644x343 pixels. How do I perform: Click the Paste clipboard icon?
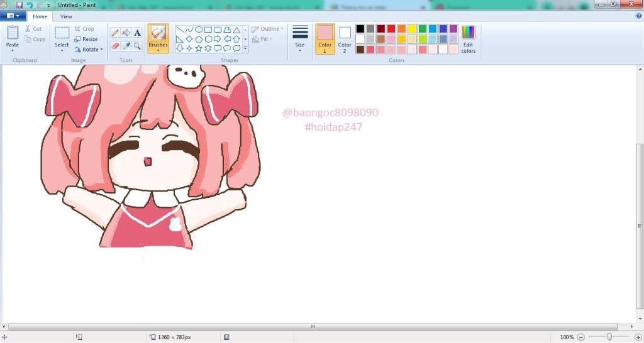pos(13,33)
